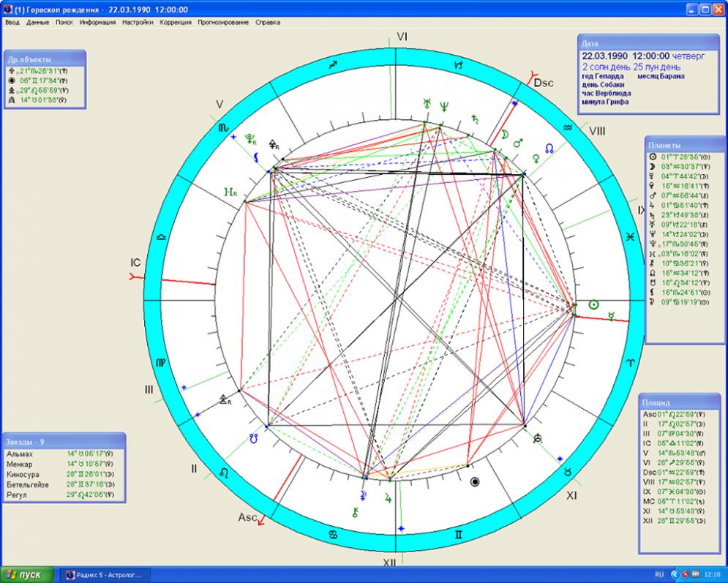This screenshot has width=728, height=583.
Task: Click the пуск Start button
Action: click(27, 574)
